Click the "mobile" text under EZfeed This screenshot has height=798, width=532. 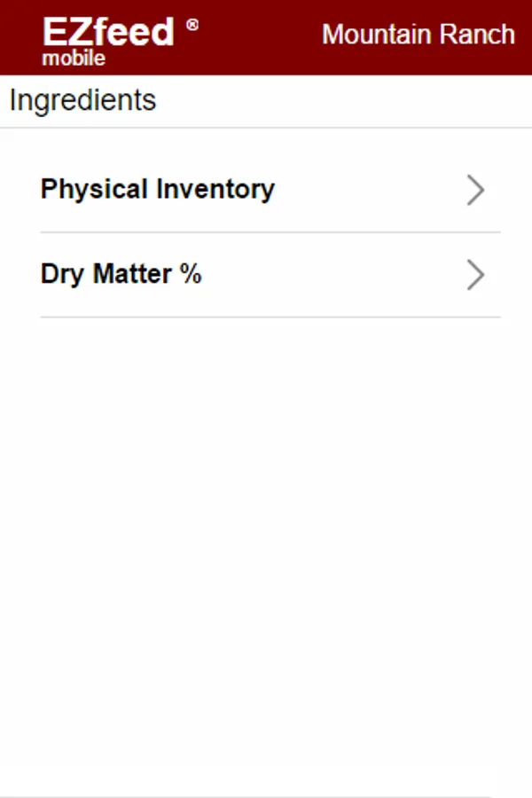[74, 59]
